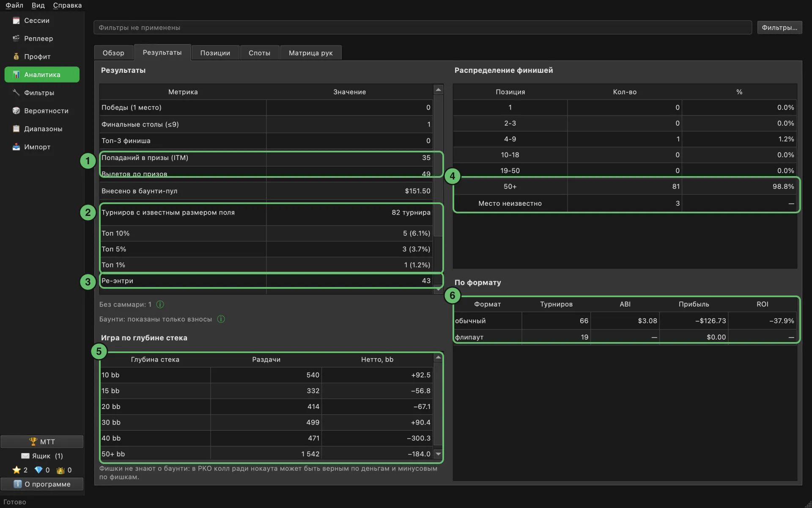Sort format table by ROI header
This screenshot has width=812, height=508.
763,304
